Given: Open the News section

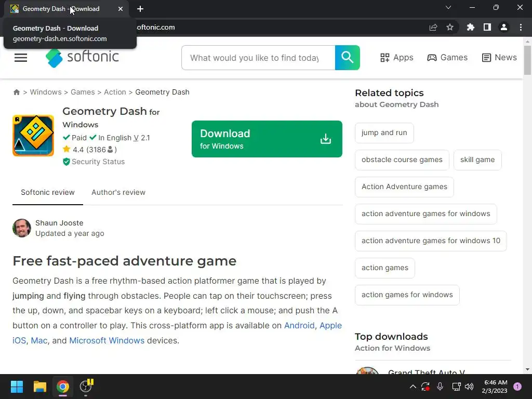Looking at the screenshot, I should [x=499, y=58].
